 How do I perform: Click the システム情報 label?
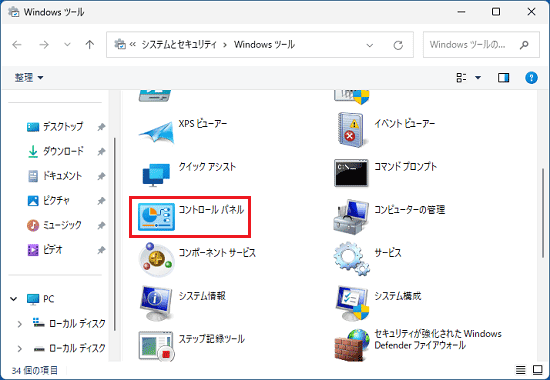[202, 296]
